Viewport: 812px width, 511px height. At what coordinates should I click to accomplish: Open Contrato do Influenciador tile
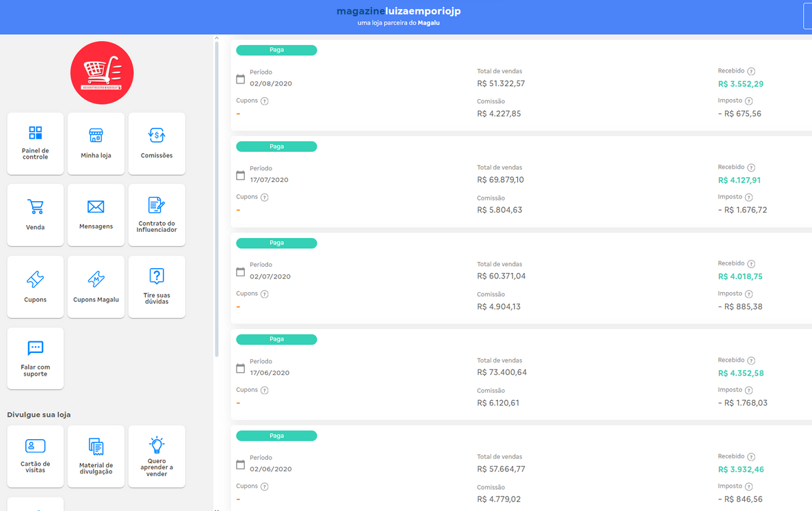(x=157, y=215)
